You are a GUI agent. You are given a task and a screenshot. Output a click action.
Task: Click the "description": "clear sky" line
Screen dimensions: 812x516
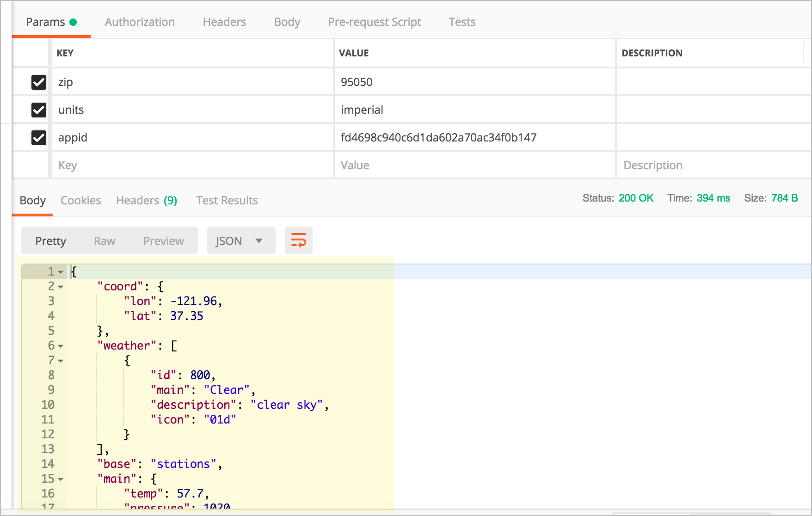[x=240, y=405]
